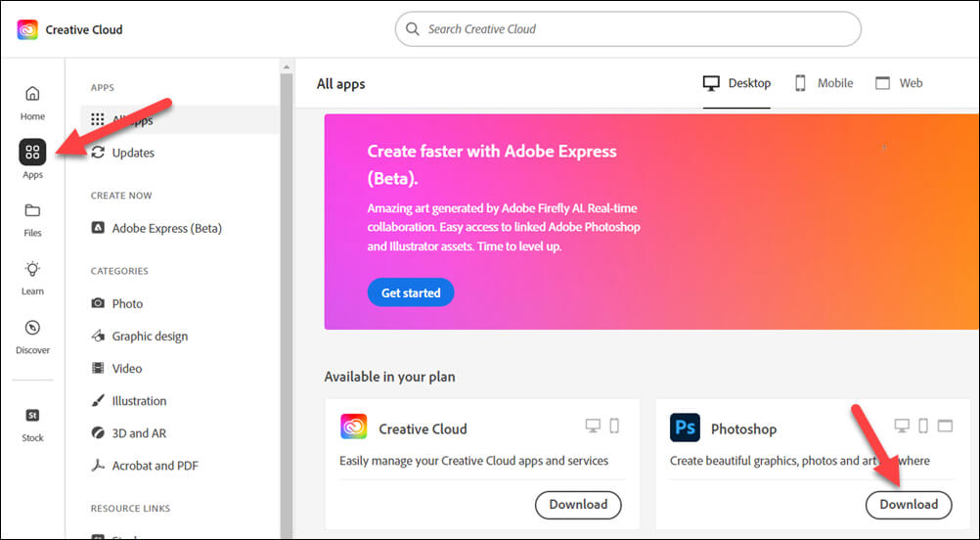Open the Learn lightbulb icon
This screenshot has width=980, height=540.
(x=32, y=276)
